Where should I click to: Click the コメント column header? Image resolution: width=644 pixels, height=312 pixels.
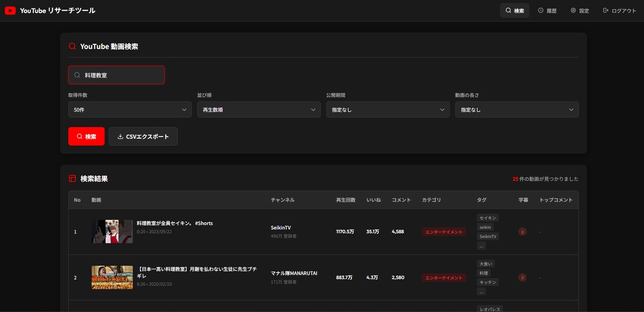[401, 200]
